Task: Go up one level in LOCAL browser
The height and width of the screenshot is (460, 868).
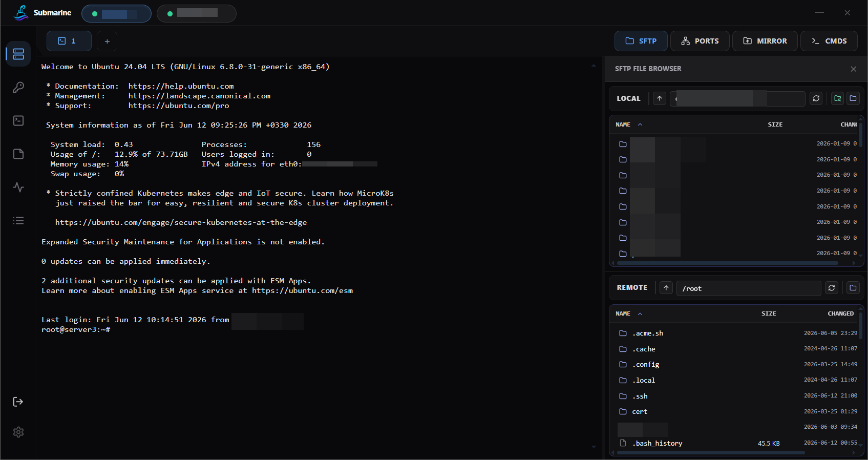Action: tap(660, 98)
